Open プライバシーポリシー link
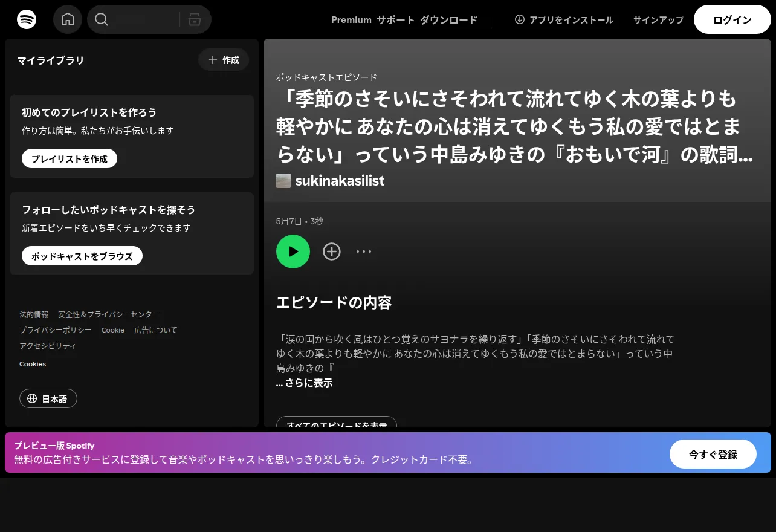Image resolution: width=776 pixels, height=532 pixels. click(56, 330)
